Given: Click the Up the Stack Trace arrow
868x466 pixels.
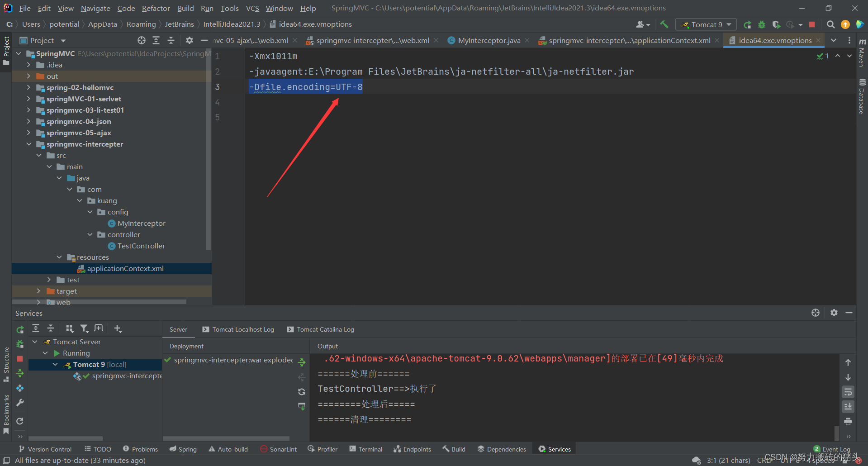Looking at the screenshot, I should [848, 362].
